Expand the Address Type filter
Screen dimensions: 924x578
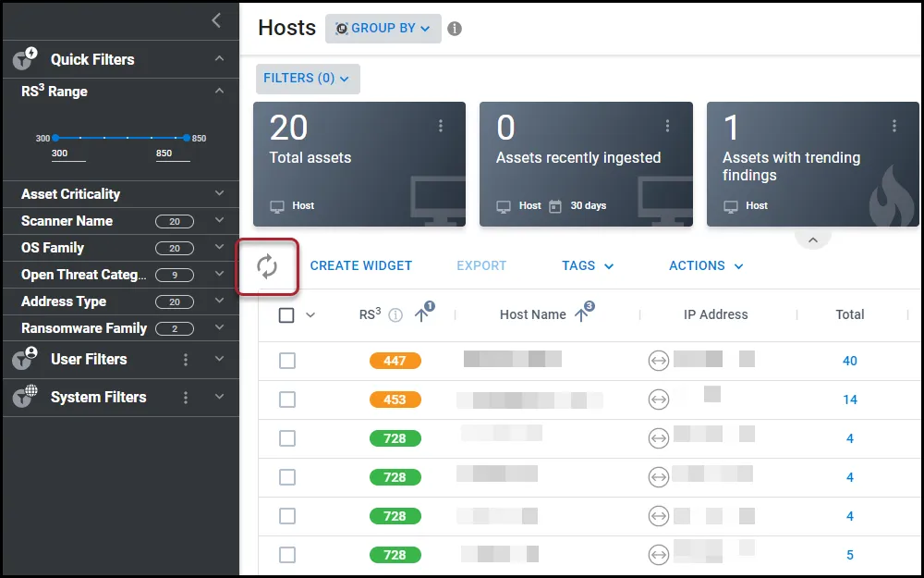pyautogui.click(x=219, y=301)
